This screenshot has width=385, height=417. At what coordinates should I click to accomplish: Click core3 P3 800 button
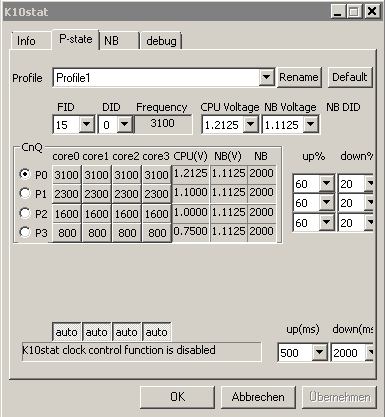point(157,233)
